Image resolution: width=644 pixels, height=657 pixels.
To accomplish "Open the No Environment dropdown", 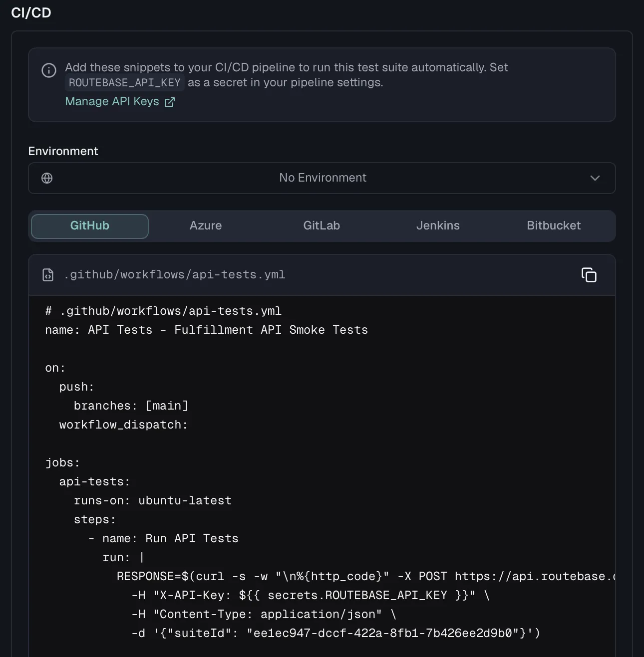I will click(322, 178).
